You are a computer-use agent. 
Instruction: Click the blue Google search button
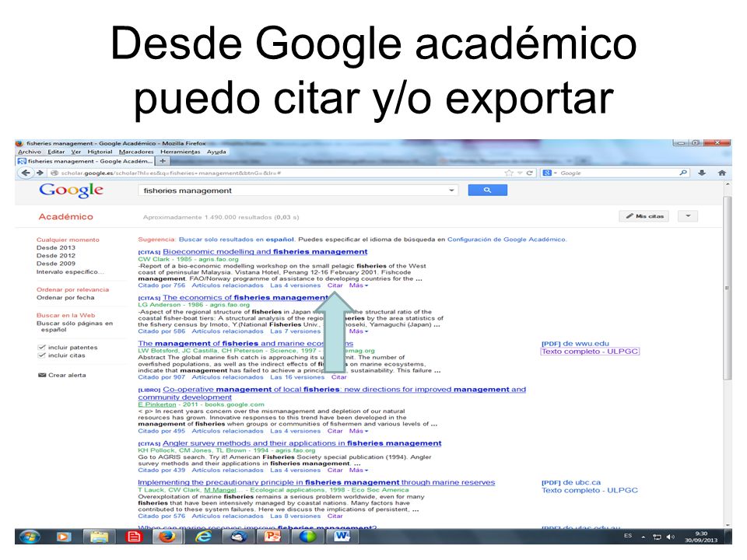pos(487,190)
